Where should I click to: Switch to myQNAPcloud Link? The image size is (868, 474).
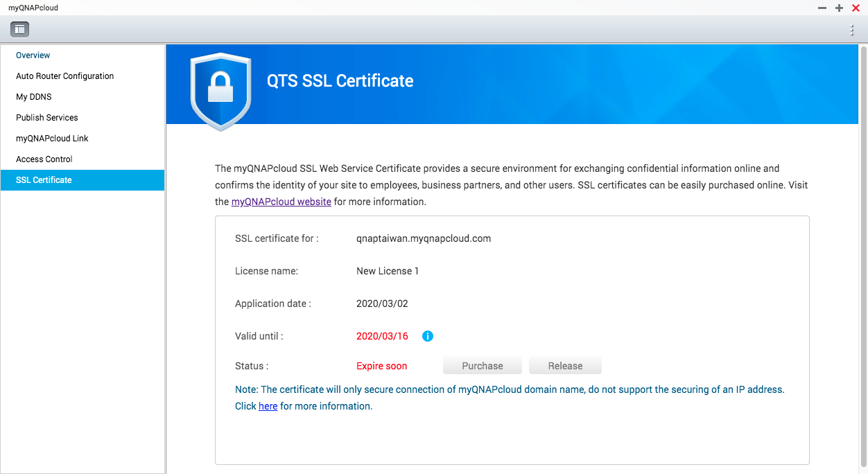pyautogui.click(x=53, y=139)
